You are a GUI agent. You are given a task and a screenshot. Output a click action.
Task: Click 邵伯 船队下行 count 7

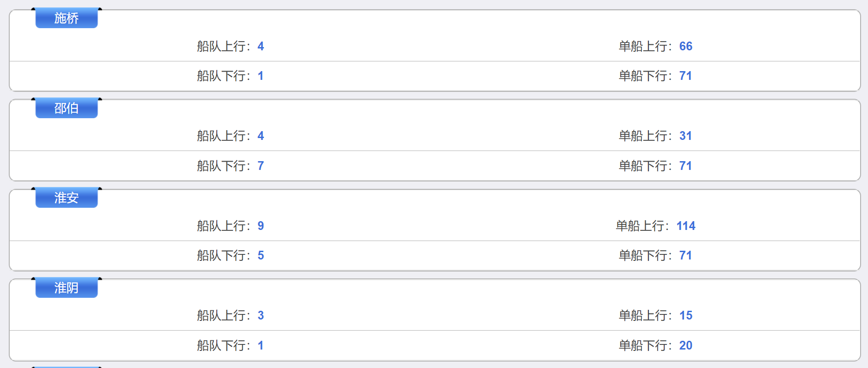pyautogui.click(x=261, y=166)
